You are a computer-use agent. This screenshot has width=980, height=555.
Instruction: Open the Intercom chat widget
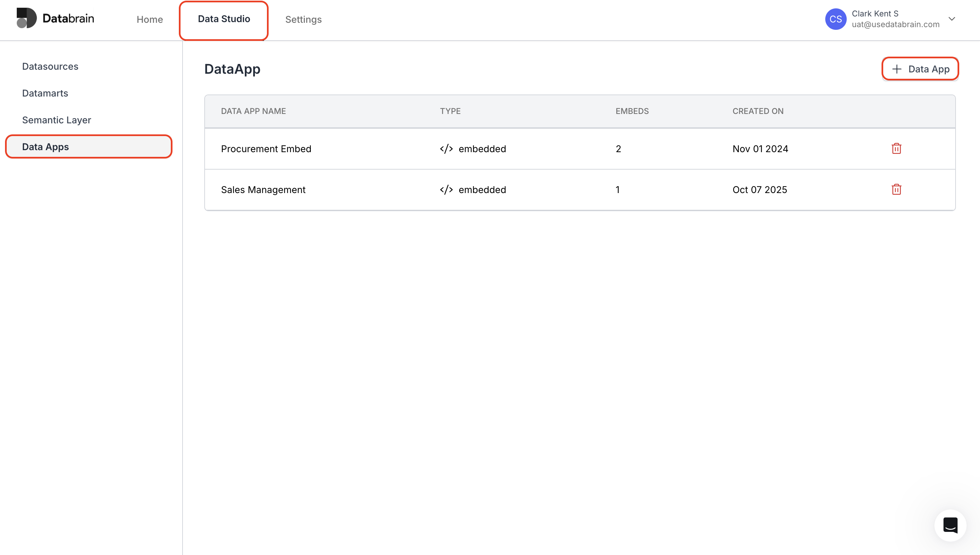click(950, 525)
